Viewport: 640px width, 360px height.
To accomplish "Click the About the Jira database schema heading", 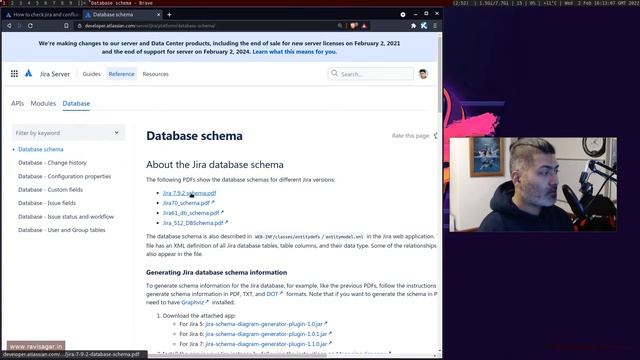I will [x=215, y=164].
